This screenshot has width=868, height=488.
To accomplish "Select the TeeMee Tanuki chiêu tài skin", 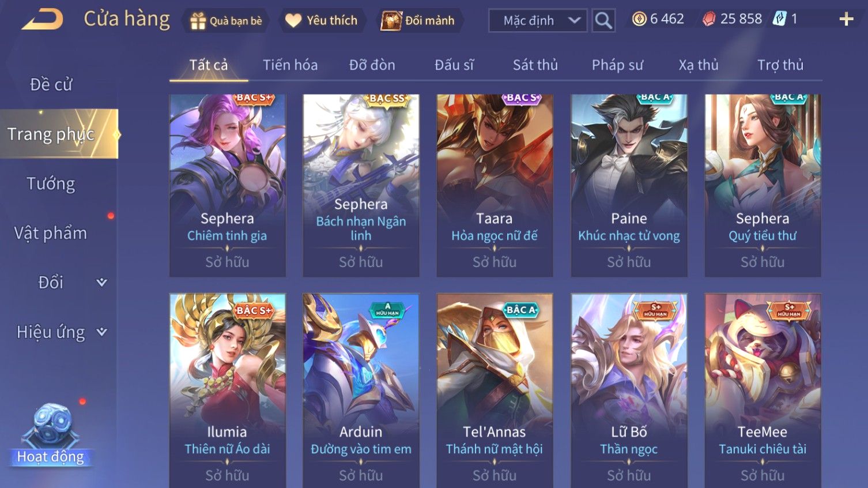I will (x=763, y=391).
